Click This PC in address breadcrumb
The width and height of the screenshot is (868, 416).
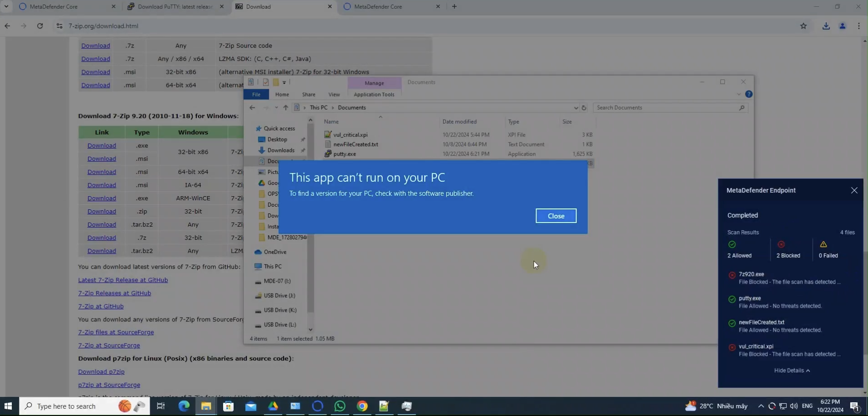pyautogui.click(x=318, y=107)
